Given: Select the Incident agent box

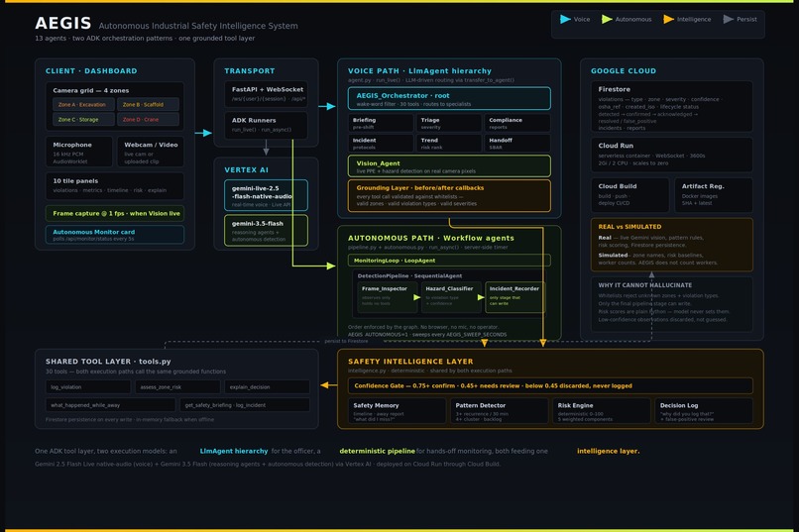Looking at the screenshot, I should coord(380,143).
